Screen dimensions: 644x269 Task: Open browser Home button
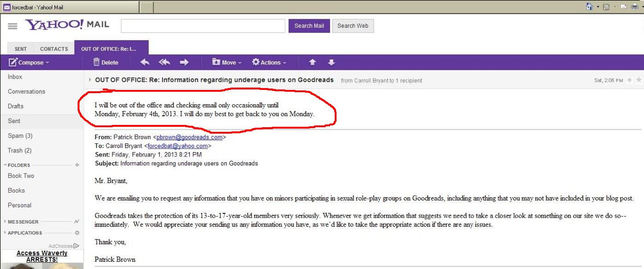pos(590,7)
